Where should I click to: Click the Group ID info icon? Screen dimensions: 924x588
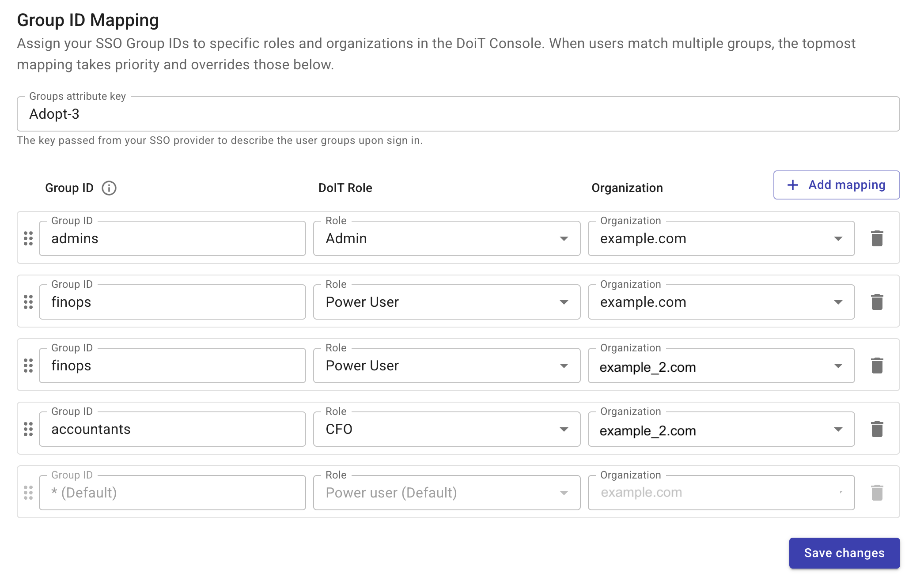click(109, 188)
